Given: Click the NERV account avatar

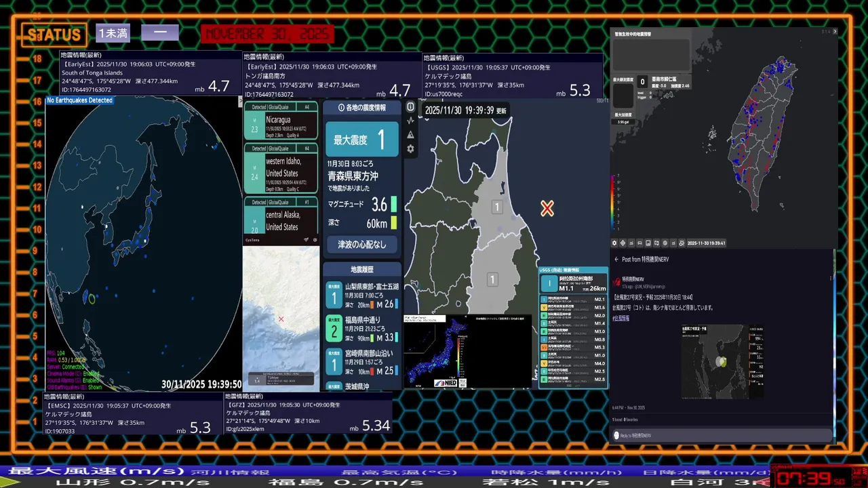Looking at the screenshot, I should [617, 282].
